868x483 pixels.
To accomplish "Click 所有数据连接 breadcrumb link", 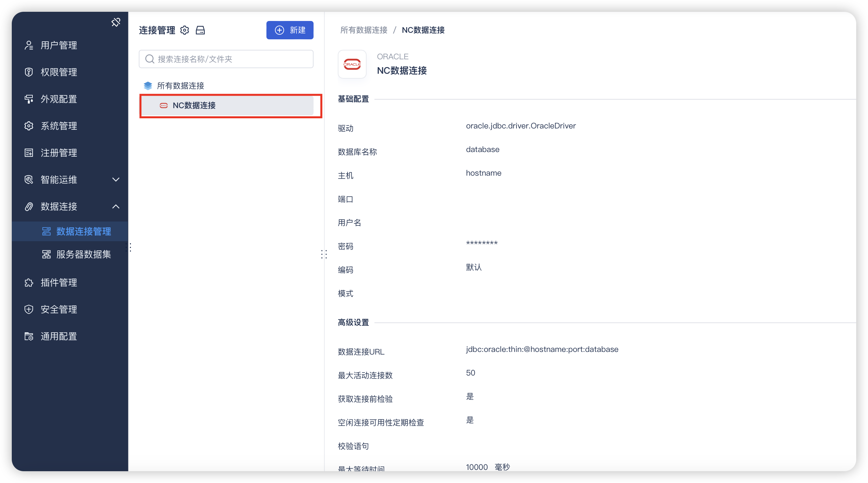I will [x=364, y=30].
